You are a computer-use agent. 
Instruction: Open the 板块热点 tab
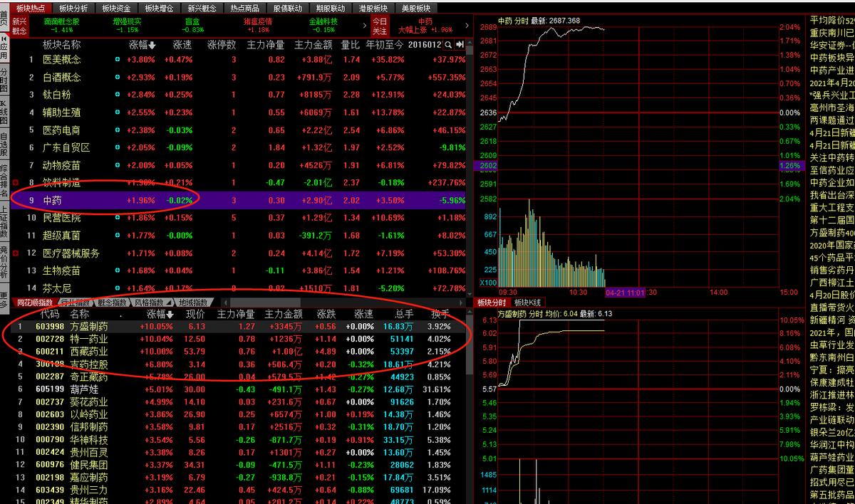31,8
